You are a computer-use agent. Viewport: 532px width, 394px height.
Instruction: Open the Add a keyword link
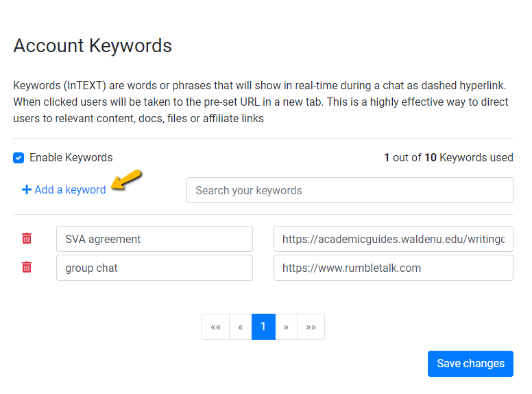[x=70, y=190]
